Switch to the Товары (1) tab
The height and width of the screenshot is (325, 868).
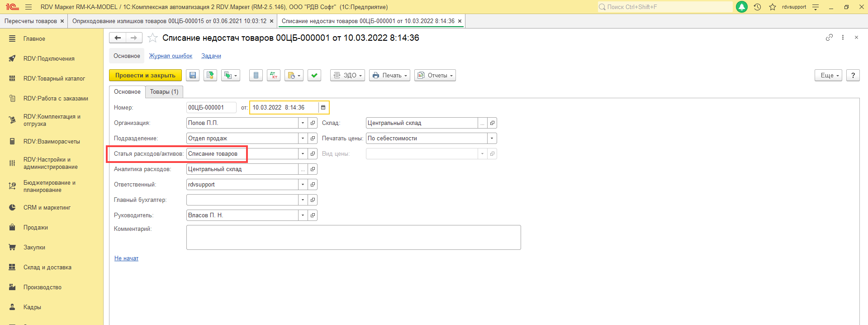[164, 92]
